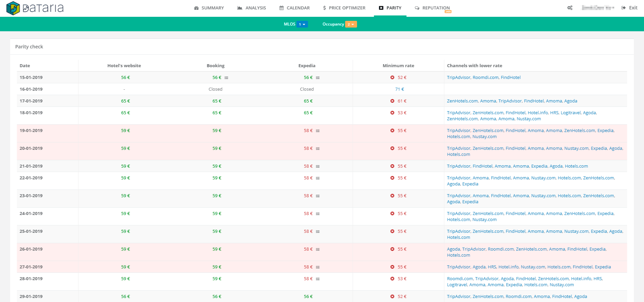Open Expedia rate details icon for 20-01-2019
The image size is (644, 302).
pos(318,148)
